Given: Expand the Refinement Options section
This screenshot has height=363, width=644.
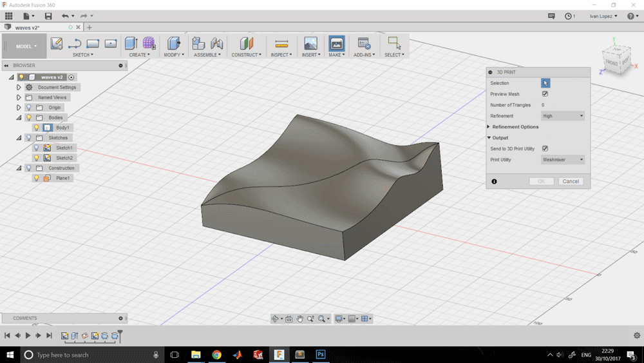Looking at the screenshot, I should (x=489, y=126).
